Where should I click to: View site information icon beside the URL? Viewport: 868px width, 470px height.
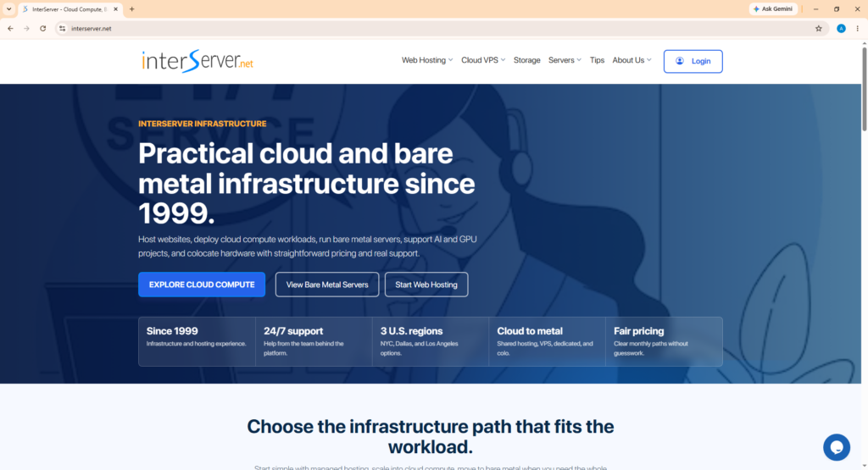pyautogui.click(x=62, y=29)
